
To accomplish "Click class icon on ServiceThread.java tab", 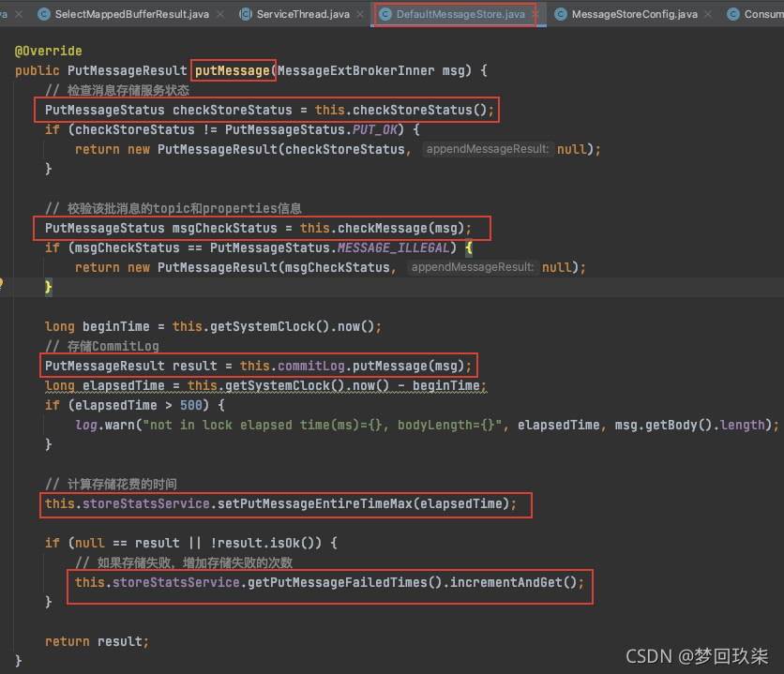I will tap(246, 14).
